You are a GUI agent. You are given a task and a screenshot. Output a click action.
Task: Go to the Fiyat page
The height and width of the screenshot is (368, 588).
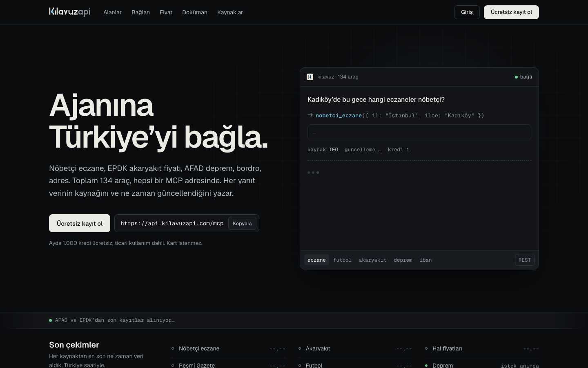coord(166,12)
